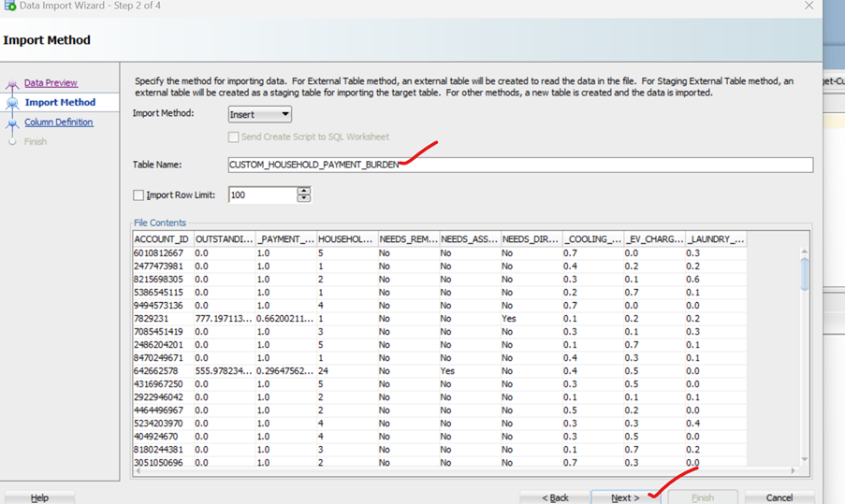Proceed with the Next button
The image size is (845, 504).
(x=625, y=497)
